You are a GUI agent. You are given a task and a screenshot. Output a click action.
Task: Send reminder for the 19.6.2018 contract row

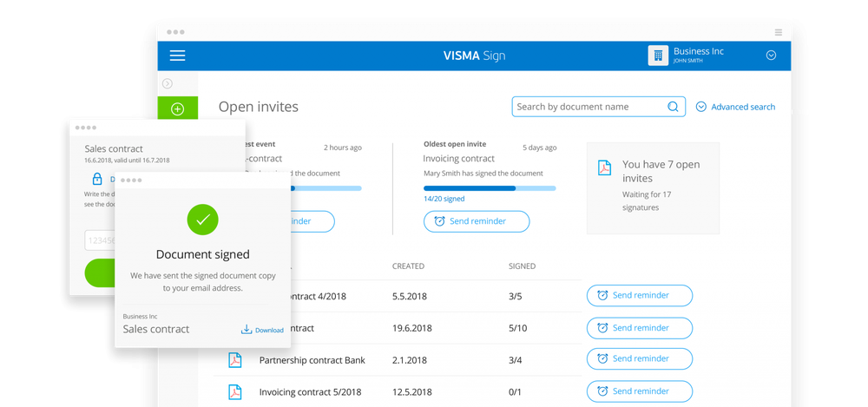(x=640, y=328)
